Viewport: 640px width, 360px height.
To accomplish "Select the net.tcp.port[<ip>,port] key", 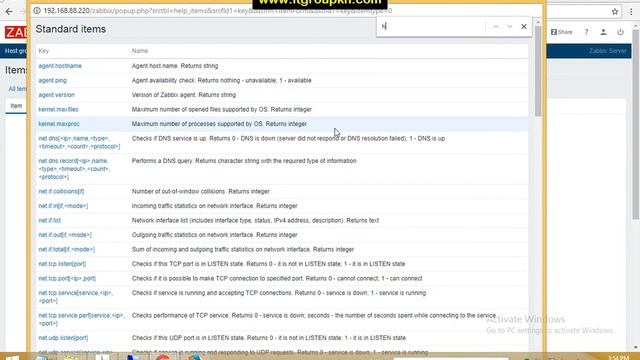I will 67,278.
